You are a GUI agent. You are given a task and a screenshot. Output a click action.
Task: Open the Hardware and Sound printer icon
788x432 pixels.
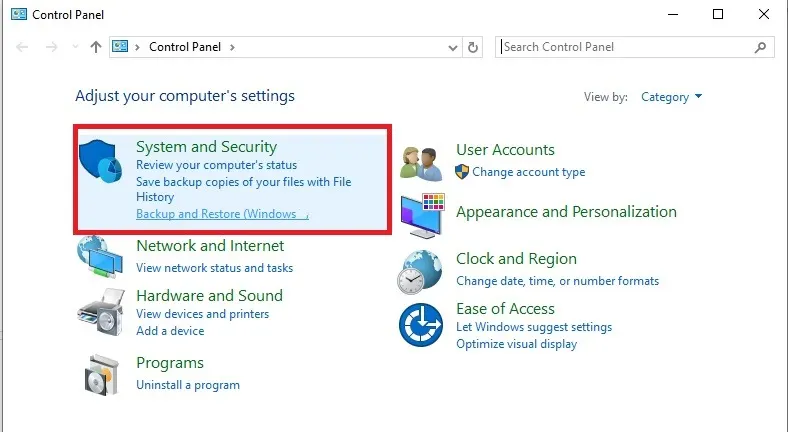pos(101,312)
